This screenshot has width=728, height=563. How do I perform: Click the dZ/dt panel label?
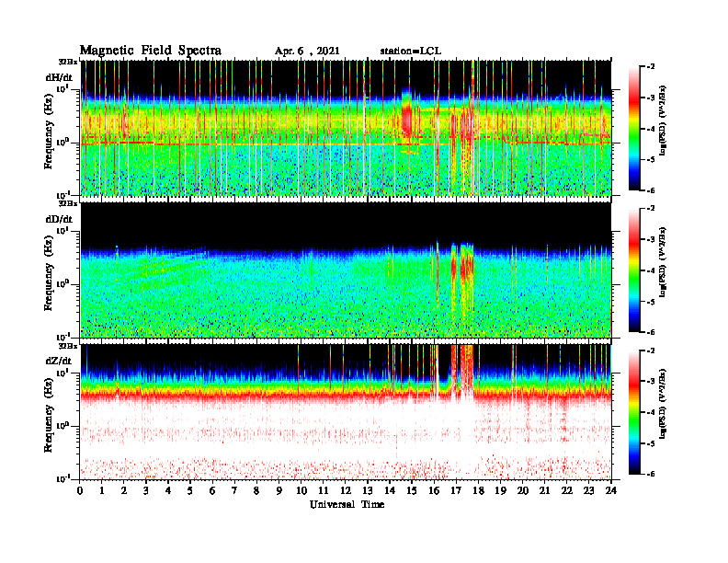pos(59,361)
